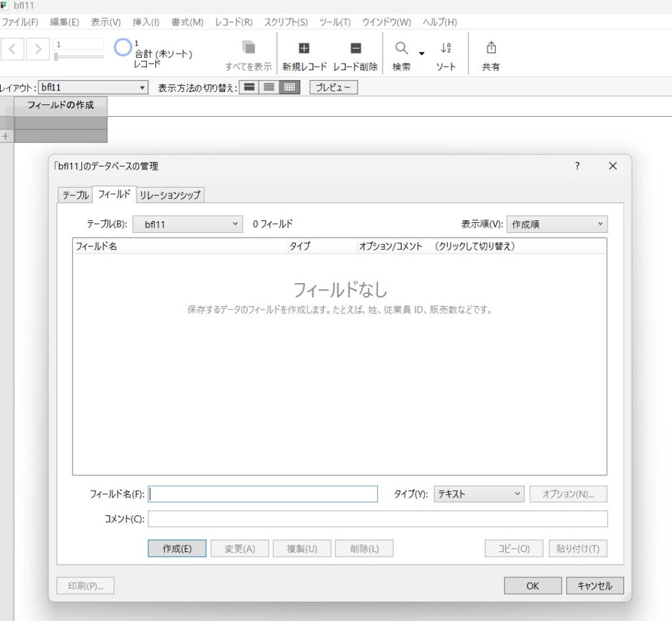
Task: Open the Layout dropdown showing bfl11
Action: click(93, 87)
